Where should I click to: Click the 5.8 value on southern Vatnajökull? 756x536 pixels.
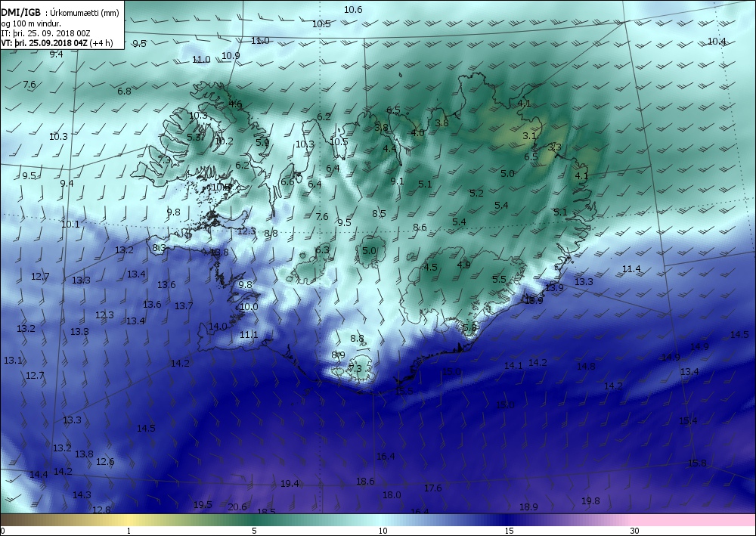click(469, 327)
